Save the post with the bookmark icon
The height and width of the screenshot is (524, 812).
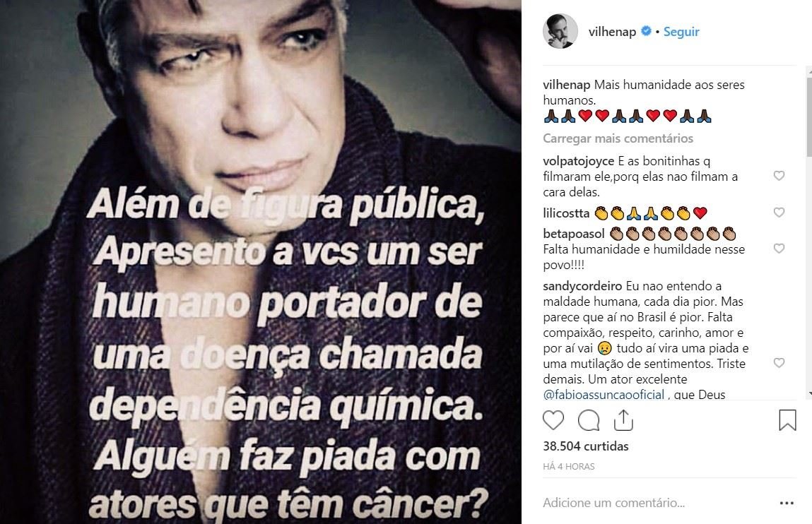pos(787,420)
